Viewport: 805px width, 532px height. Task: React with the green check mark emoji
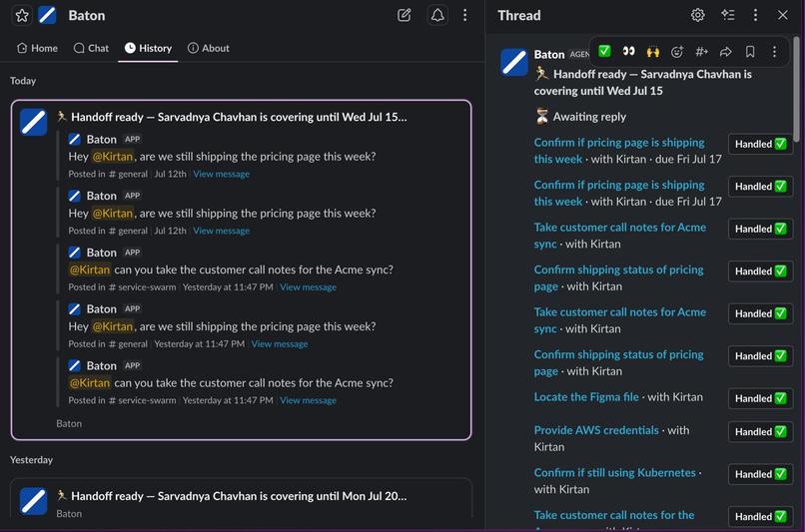coord(604,51)
